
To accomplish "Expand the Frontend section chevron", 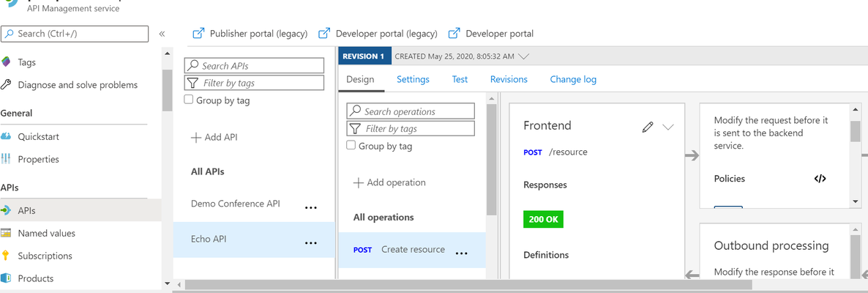I will pyautogui.click(x=668, y=127).
